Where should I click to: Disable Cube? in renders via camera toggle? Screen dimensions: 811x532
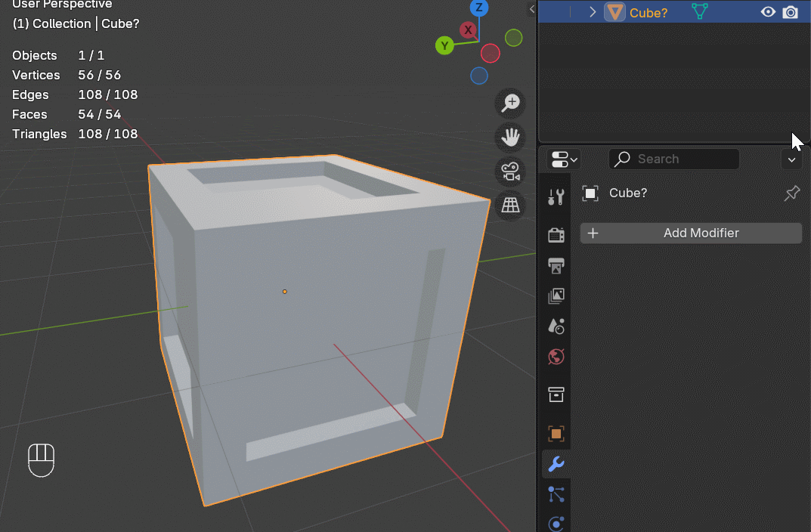point(791,12)
